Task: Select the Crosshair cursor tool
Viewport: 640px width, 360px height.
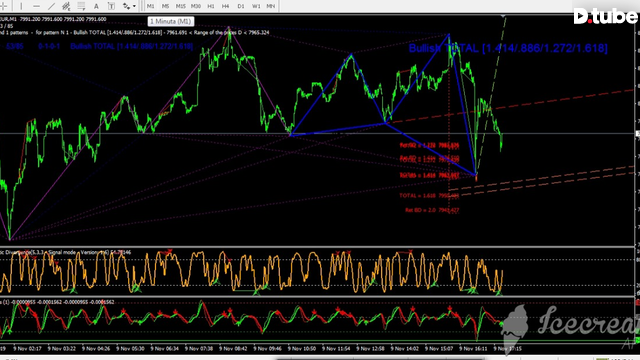Action: 4,6
